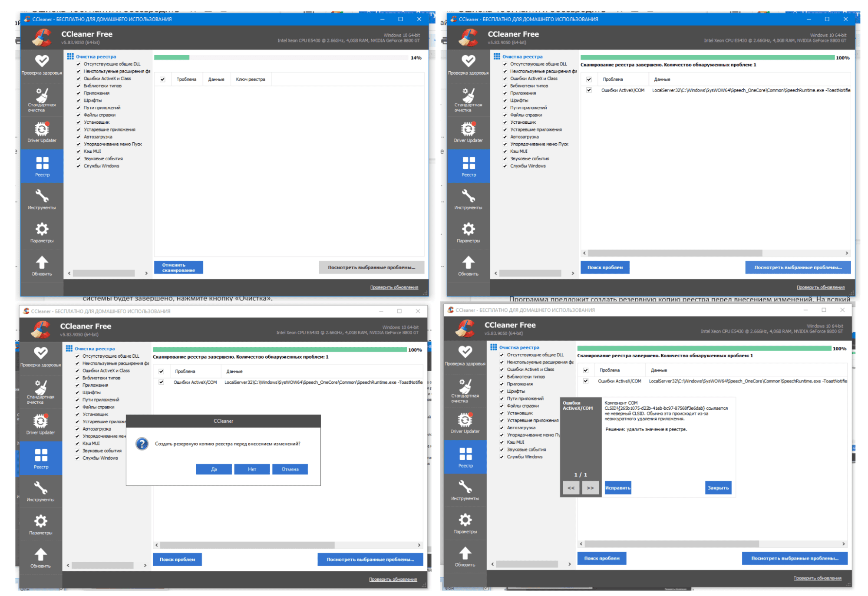Open Standard Clean broom icon in top-right window

[x=468, y=95]
